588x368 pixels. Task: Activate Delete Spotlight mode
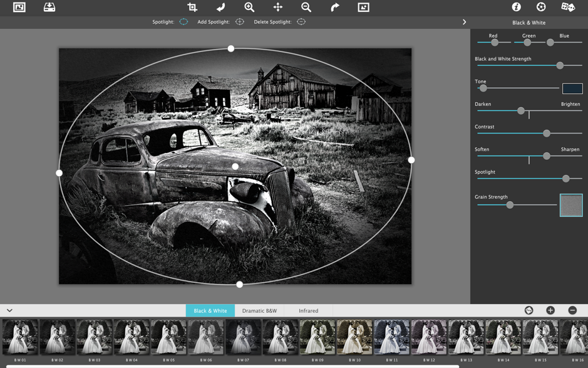click(301, 22)
